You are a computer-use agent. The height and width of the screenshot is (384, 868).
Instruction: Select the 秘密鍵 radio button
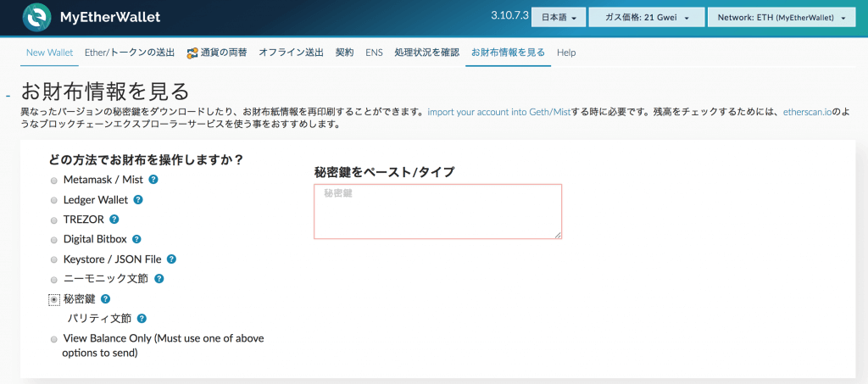53,299
